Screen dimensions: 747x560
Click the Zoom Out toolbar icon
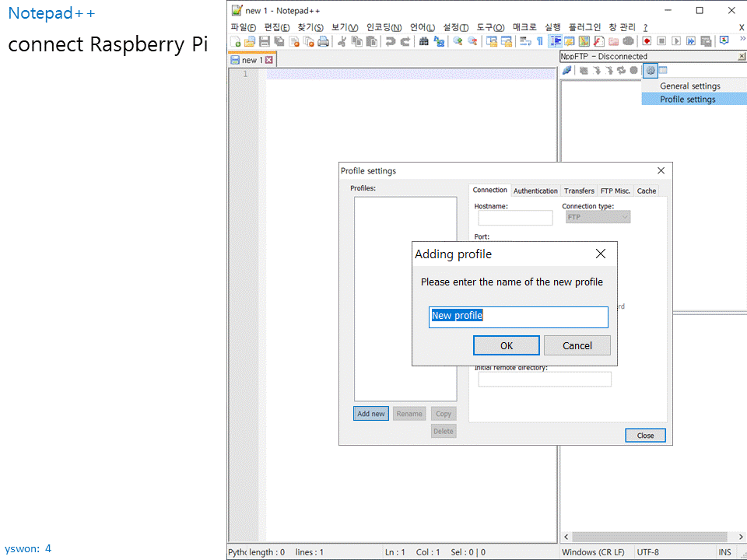472,41
